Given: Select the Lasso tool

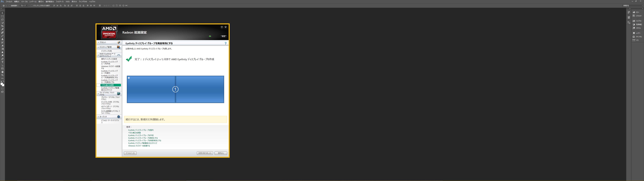Looking at the screenshot, I should (x=3, y=19).
